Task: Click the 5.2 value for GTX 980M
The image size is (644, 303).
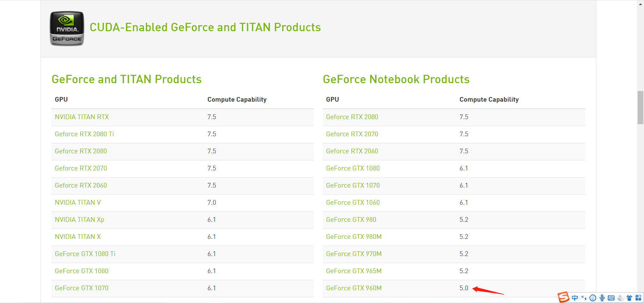Action: coord(464,237)
